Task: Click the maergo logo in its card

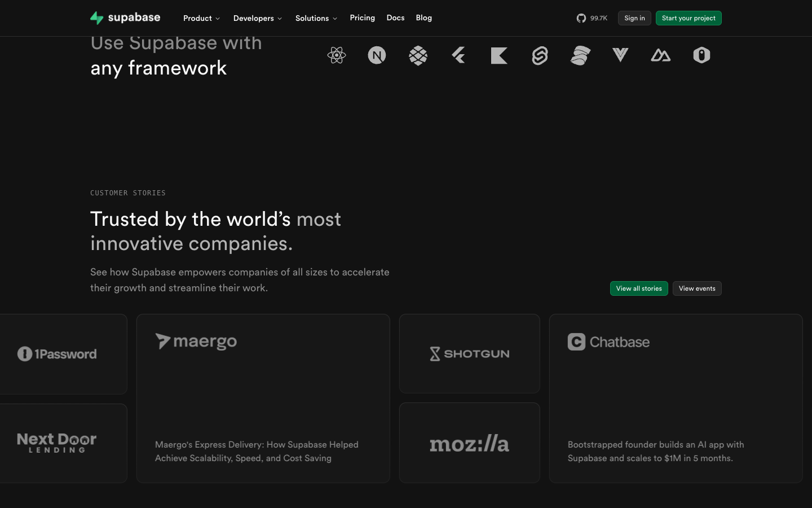Action: pos(196,341)
